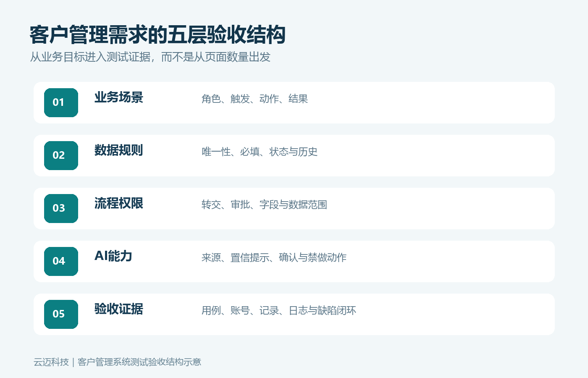Select the 03 number badge
This screenshot has height=378, width=588.
(61, 208)
